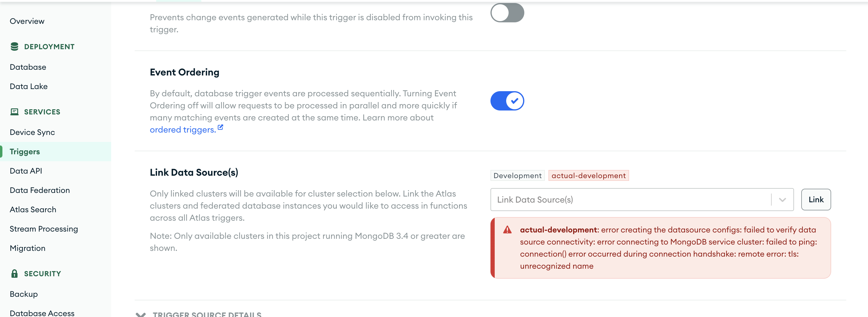The height and width of the screenshot is (317, 868).
Task: Go to Database in the sidebar
Action: (x=28, y=67)
